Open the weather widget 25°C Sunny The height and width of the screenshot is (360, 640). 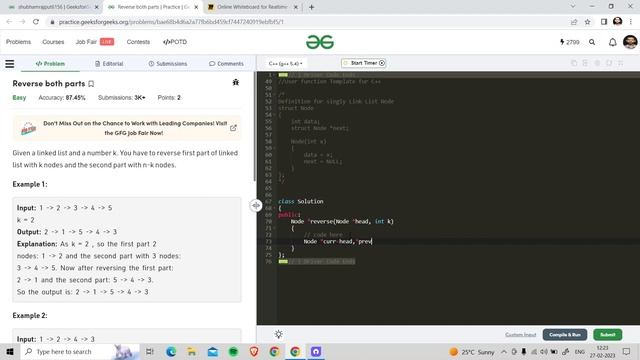click(471, 351)
